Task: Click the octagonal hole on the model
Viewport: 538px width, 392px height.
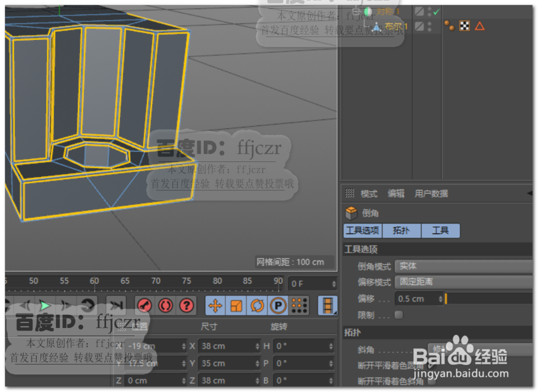Action: click(x=97, y=156)
